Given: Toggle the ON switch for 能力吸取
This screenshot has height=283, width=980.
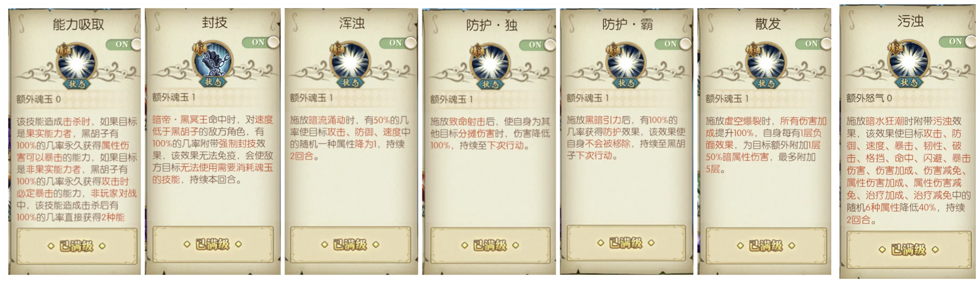Looking at the screenshot, I should tap(123, 44).
